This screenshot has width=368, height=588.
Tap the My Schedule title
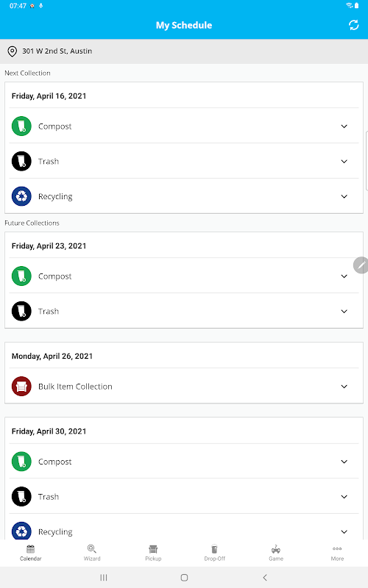tap(184, 25)
